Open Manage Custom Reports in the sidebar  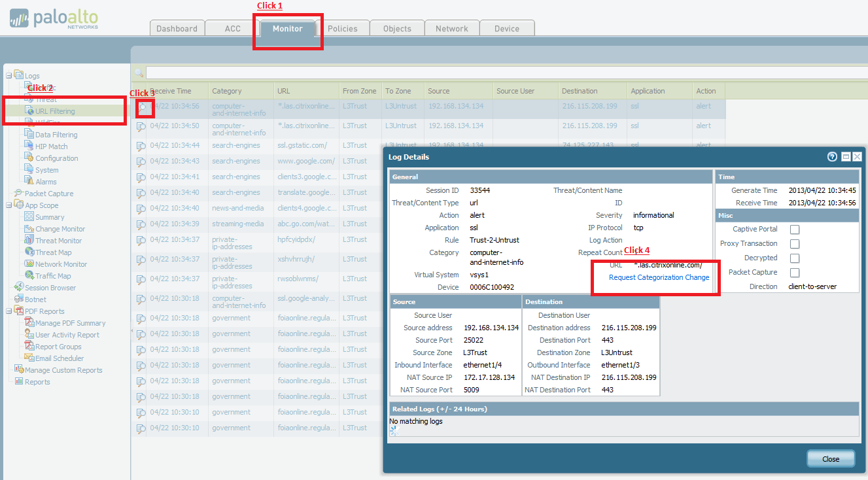point(63,370)
